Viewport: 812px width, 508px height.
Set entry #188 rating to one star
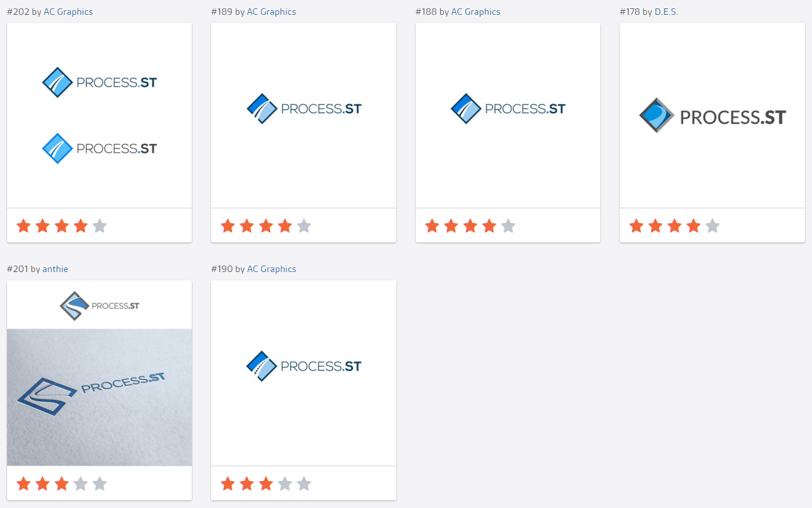point(432,226)
